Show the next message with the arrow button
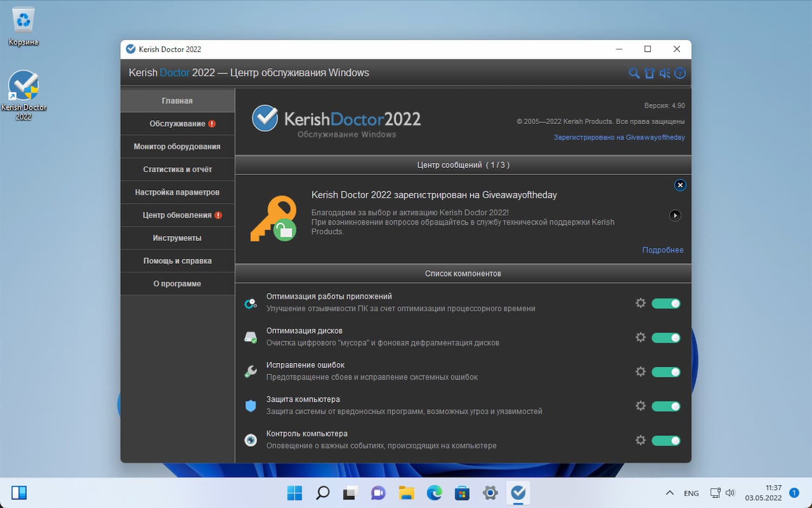 pyautogui.click(x=675, y=216)
